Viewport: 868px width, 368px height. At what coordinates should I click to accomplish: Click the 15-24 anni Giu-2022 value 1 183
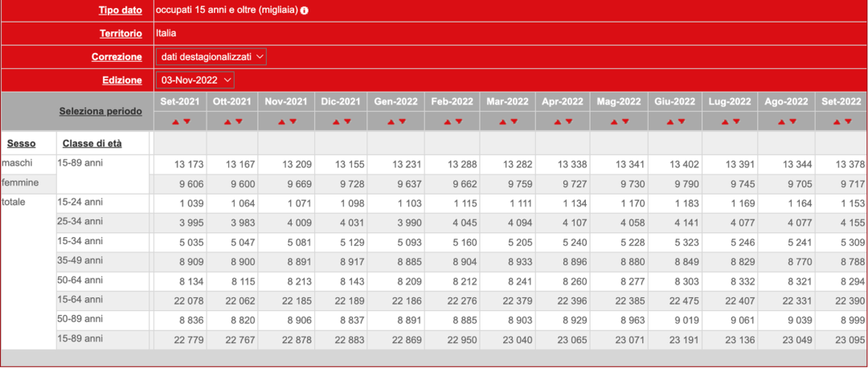coord(686,203)
